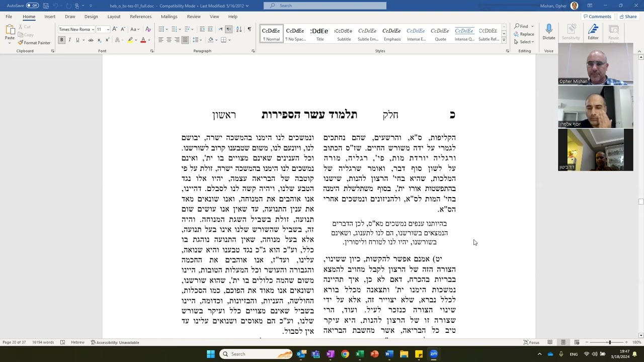The height and width of the screenshot is (362, 644).
Task: Go to the Review tab
Action: 194,17
